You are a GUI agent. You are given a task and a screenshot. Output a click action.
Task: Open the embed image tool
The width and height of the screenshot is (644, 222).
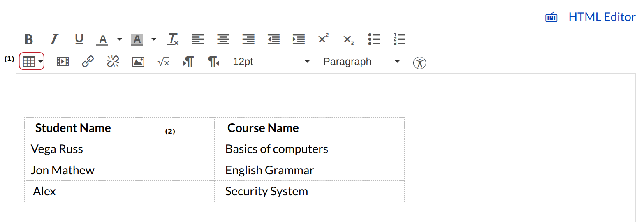coord(138,62)
